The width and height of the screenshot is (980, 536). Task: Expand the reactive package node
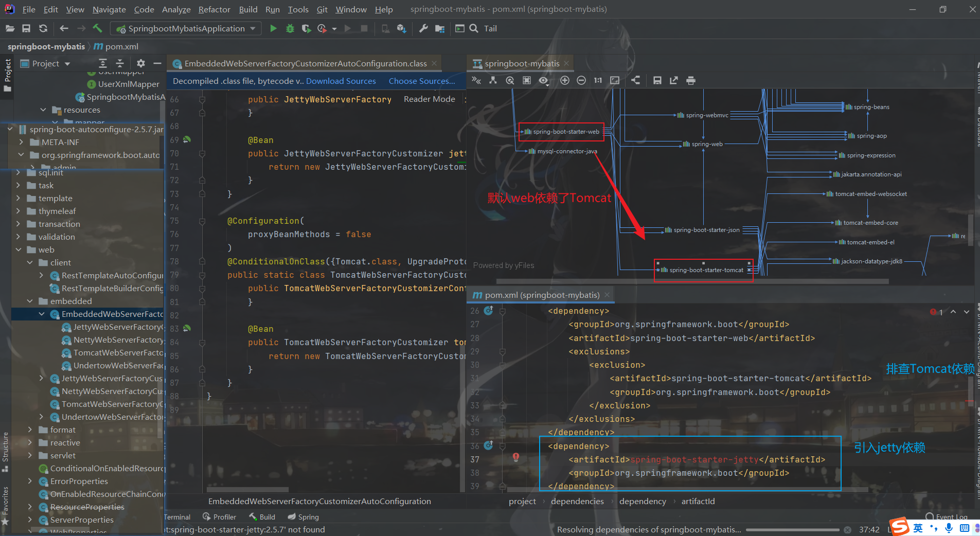pyautogui.click(x=30, y=442)
